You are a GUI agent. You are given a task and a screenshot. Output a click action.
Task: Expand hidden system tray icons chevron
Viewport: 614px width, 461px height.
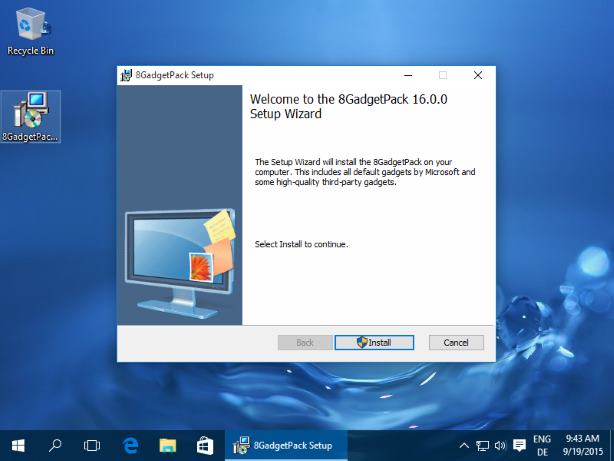coord(464,445)
